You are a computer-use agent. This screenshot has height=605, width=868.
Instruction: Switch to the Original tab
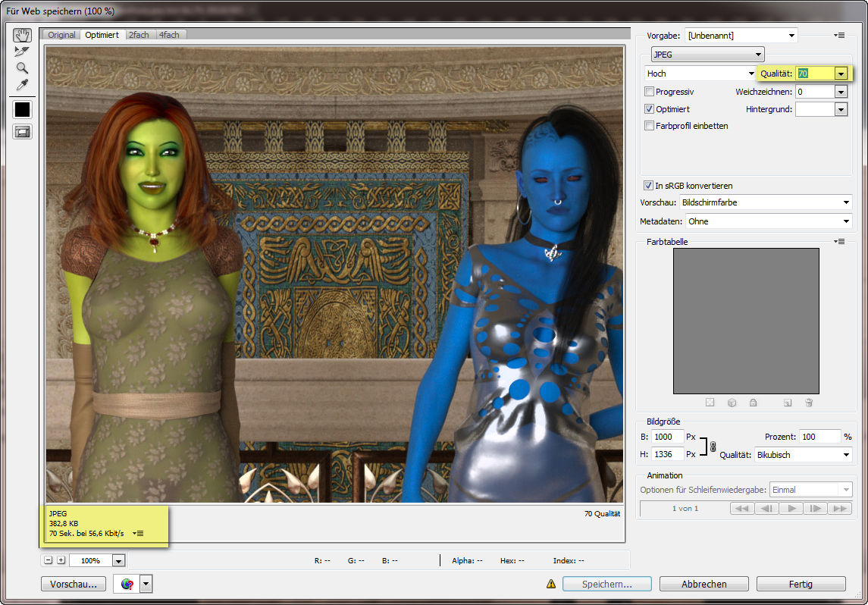point(61,35)
